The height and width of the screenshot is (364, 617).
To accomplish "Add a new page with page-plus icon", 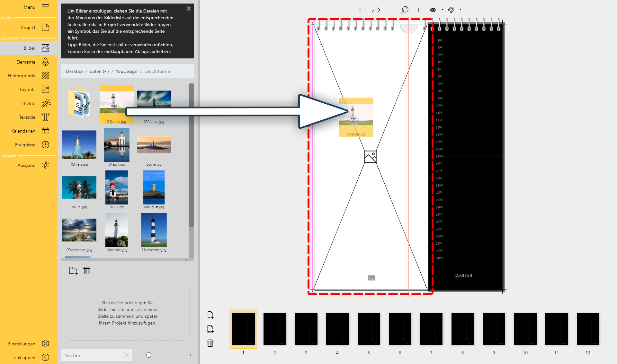I will point(210,315).
